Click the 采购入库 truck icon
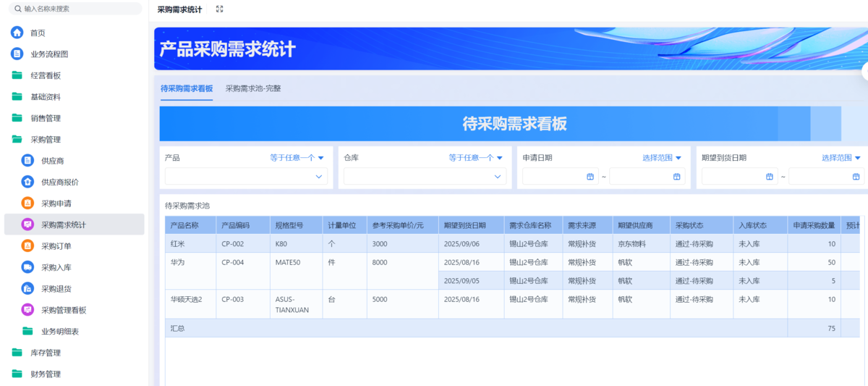 (x=27, y=267)
